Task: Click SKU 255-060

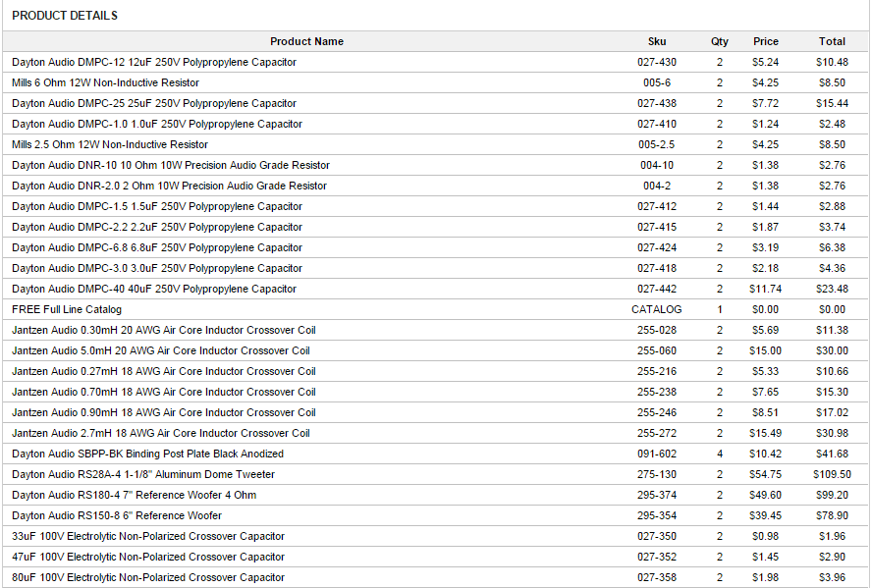Action: pos(657,350)
